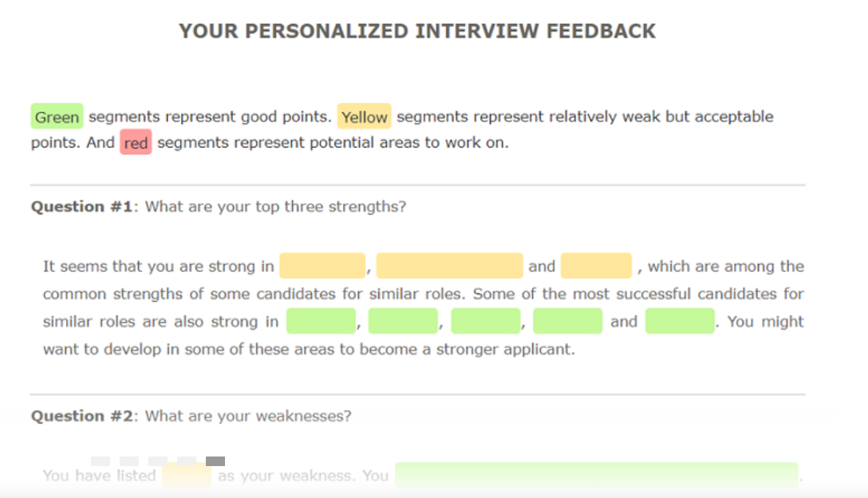Click 'What are your weaknesses?' question text

click(247, 416)
